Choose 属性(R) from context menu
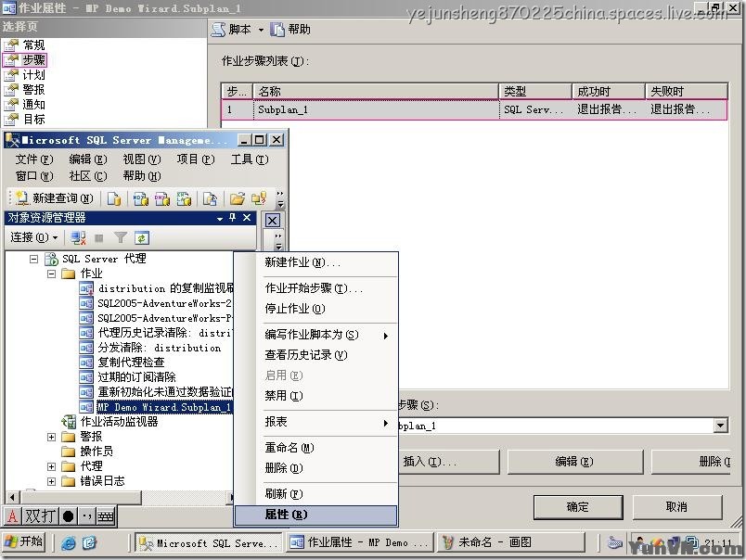Image resolution: width=746 pixels, height=560 pixels. [315, 515]
